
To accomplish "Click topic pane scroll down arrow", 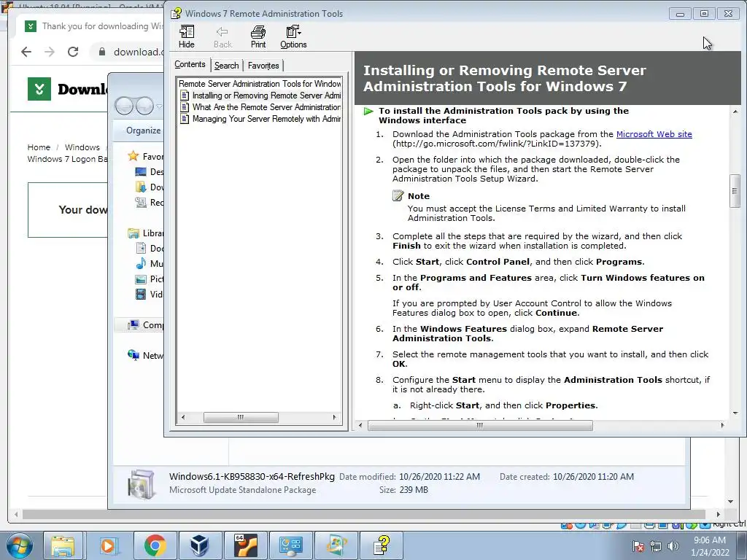I will click(735, 413).
